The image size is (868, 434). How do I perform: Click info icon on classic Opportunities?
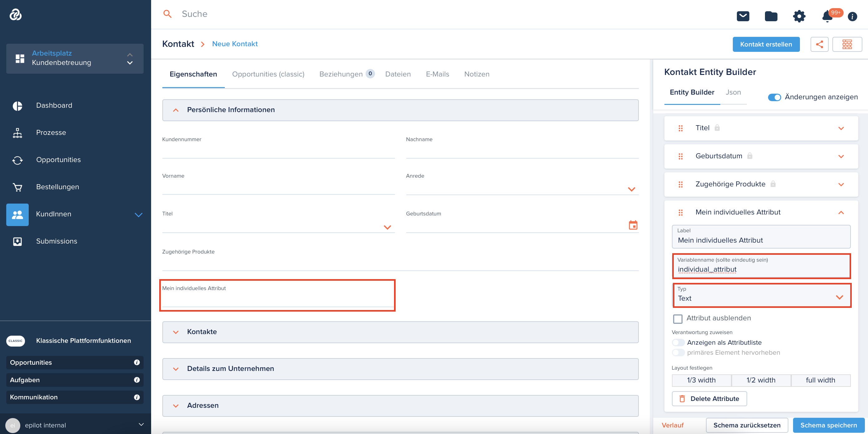click(136, 362)
